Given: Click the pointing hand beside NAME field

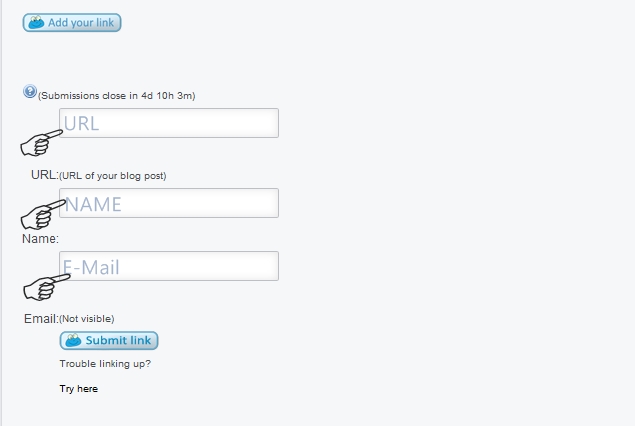Looking at the screenshot, I should 43,214.
